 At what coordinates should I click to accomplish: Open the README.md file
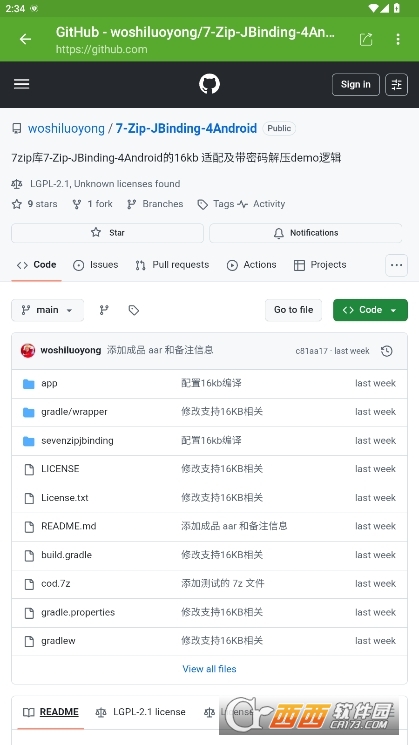(x=69, y=526)
